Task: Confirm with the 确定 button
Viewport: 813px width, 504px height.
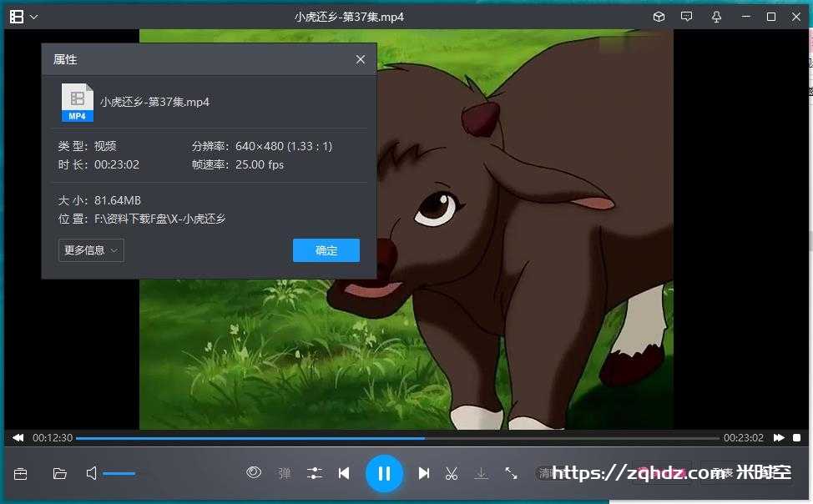Action: (326, 250)
